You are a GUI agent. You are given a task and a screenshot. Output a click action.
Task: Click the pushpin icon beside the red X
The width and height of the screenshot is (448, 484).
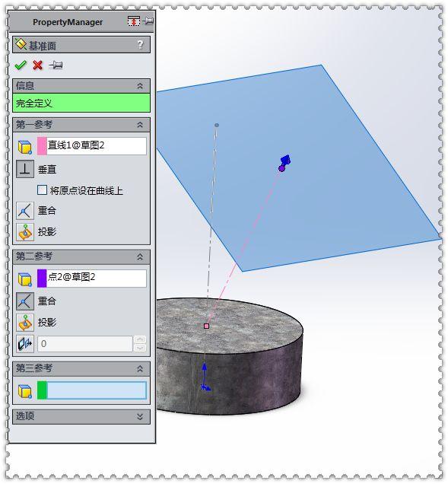tap(56, 65)
